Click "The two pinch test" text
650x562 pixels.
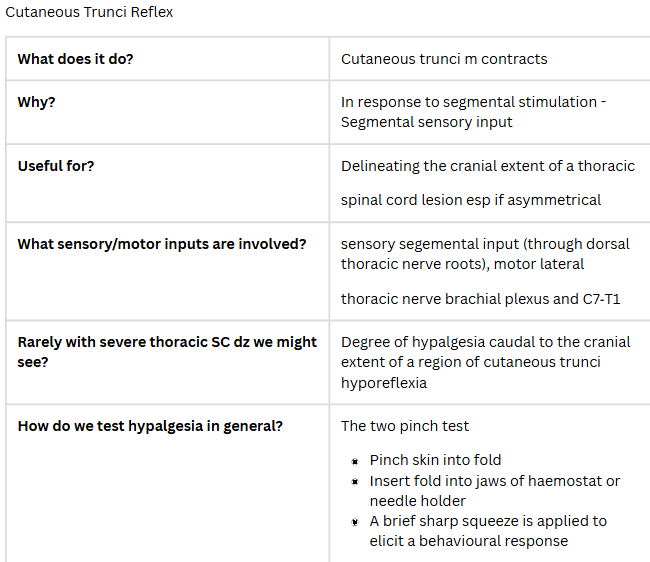coord(404,426)
